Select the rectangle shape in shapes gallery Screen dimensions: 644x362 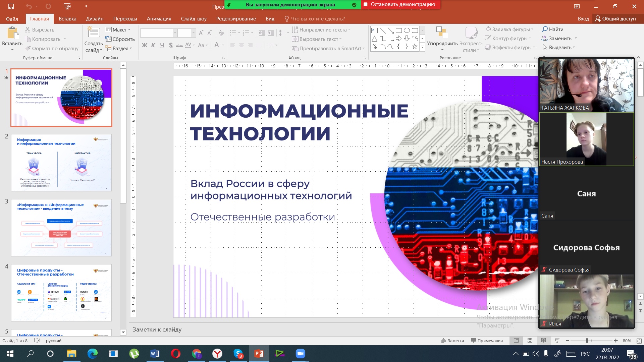click(x=399, y=31)
